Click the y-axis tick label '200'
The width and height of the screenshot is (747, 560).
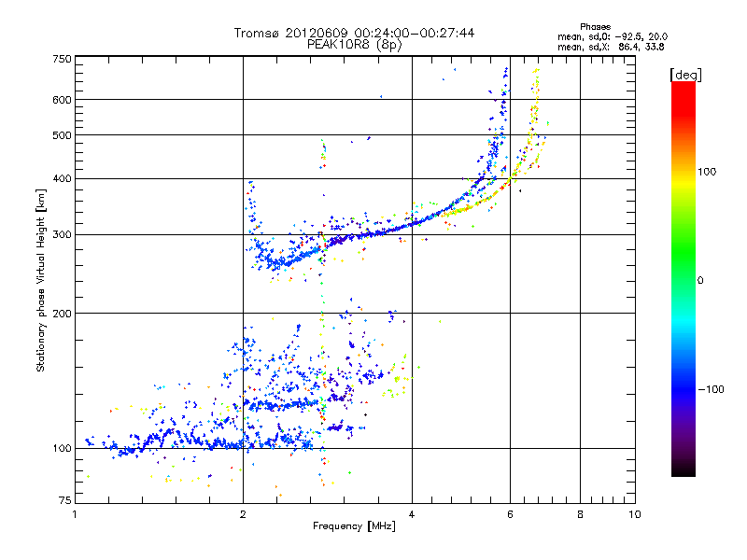(x=63, y=314)
